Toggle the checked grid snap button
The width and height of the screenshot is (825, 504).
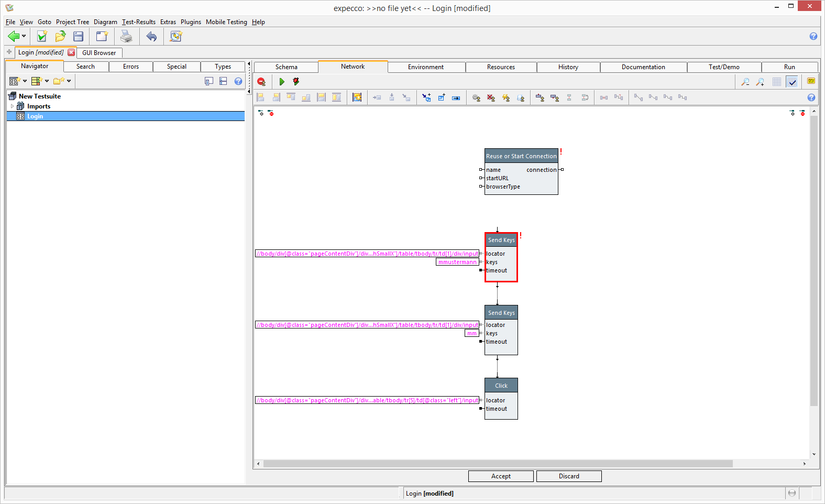(792, 82)
